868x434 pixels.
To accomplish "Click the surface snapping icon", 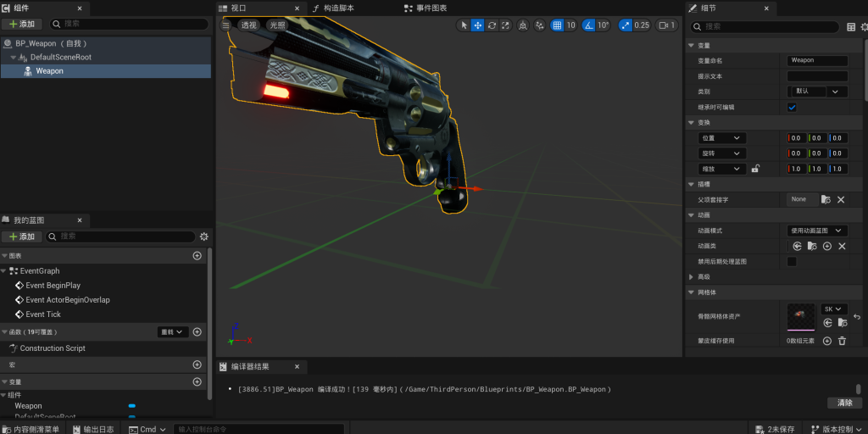I will [x=540, y=25].
